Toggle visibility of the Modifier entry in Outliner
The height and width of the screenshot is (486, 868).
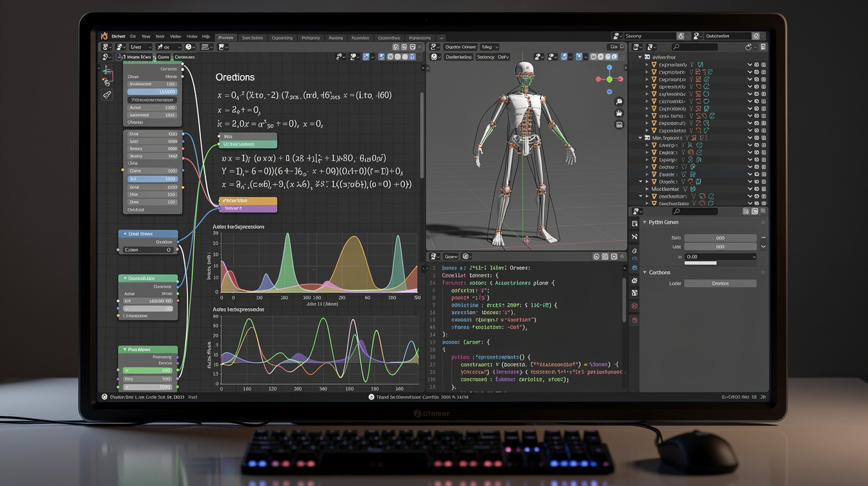click(756, 189)
